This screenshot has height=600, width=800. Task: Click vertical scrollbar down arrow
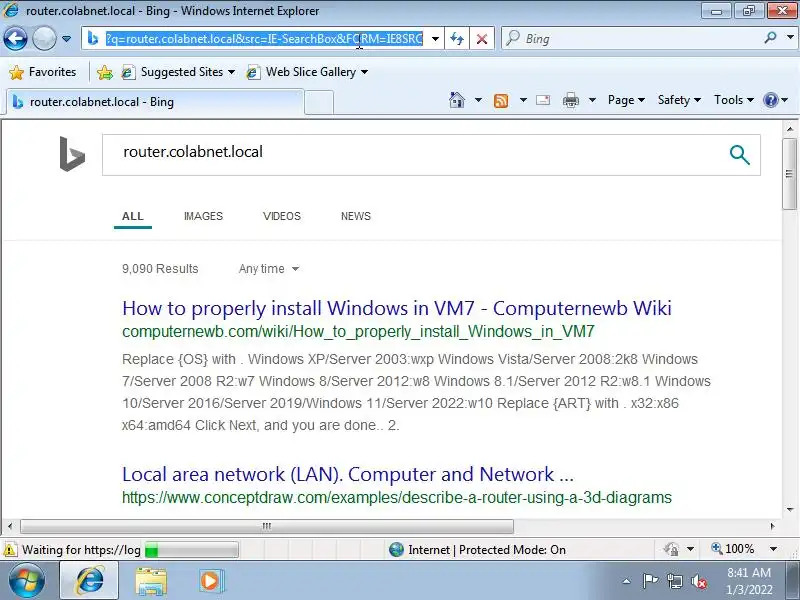tap(790, 509)
